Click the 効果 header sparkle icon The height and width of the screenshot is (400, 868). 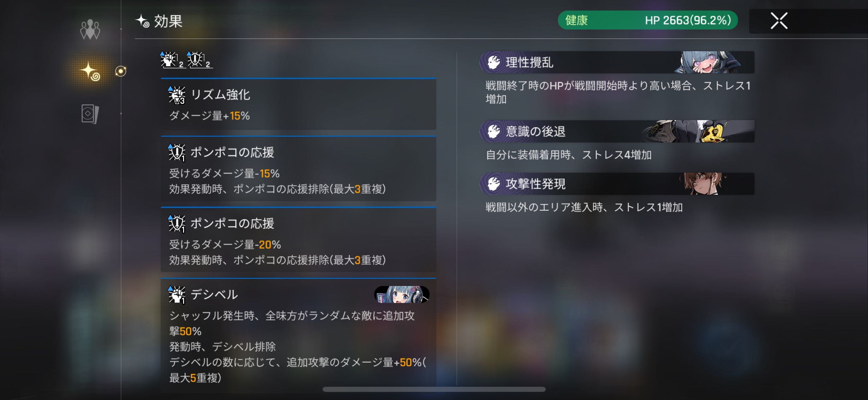point(142,21)
